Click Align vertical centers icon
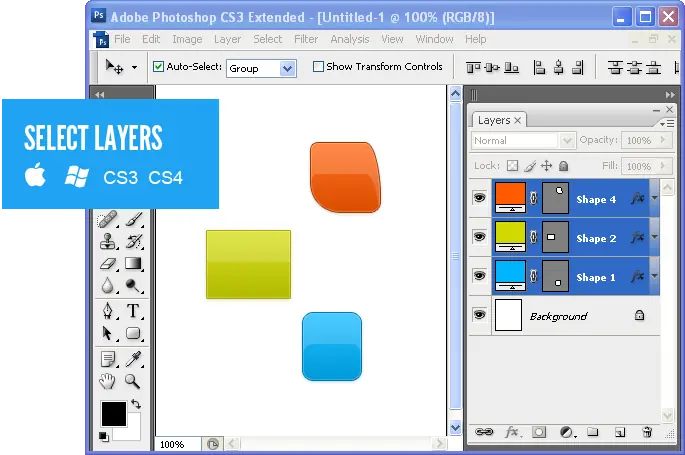685x455 pixels. click(492, 68)
